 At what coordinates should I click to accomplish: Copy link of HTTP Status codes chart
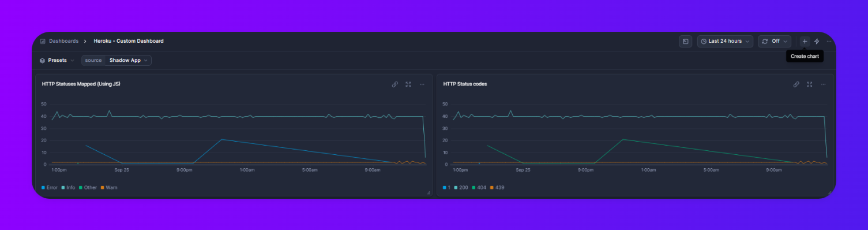point(796,84)
